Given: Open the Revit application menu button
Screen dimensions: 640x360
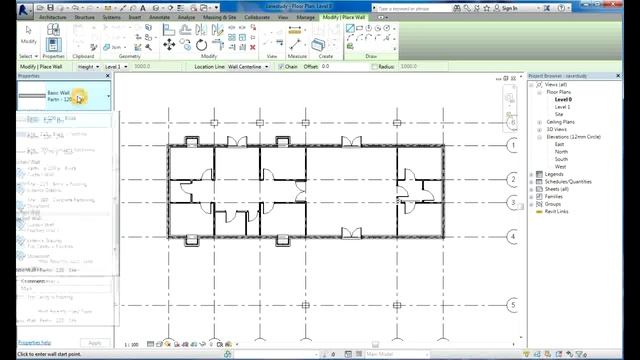Looking at the screenshot, I should pyautogui.click(x=25, y=10).
